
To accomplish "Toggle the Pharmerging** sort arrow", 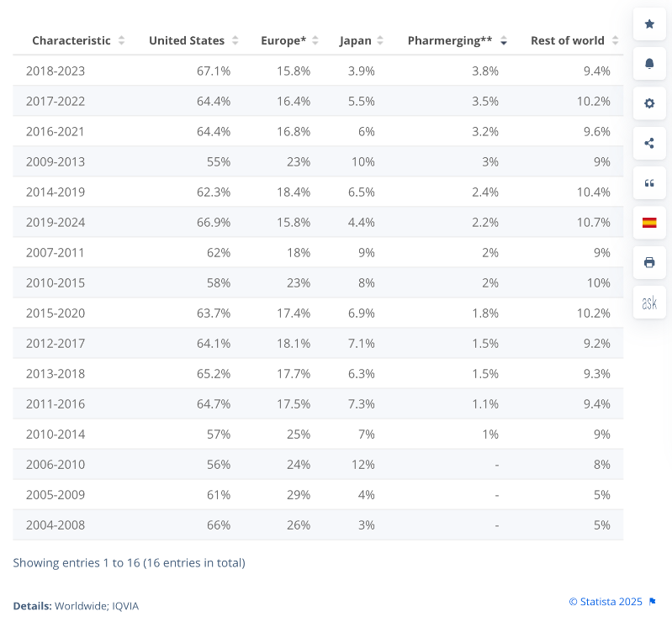I will [504, 41].
